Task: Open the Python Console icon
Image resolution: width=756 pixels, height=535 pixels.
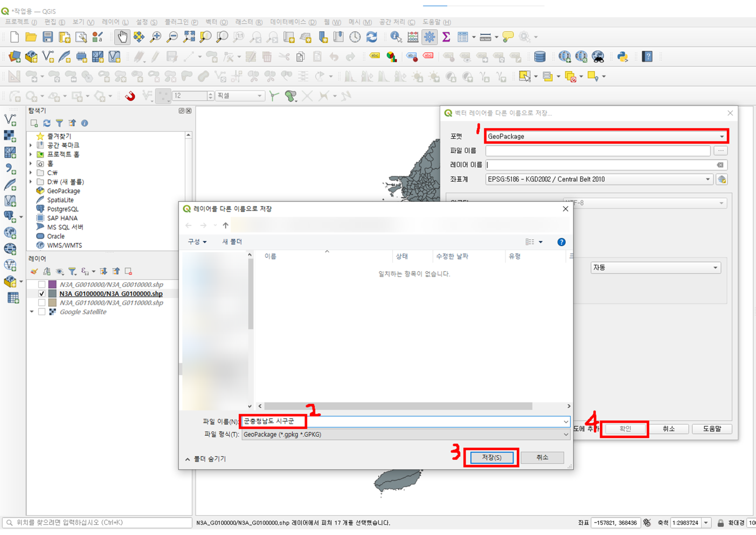Action: (623, 57)
